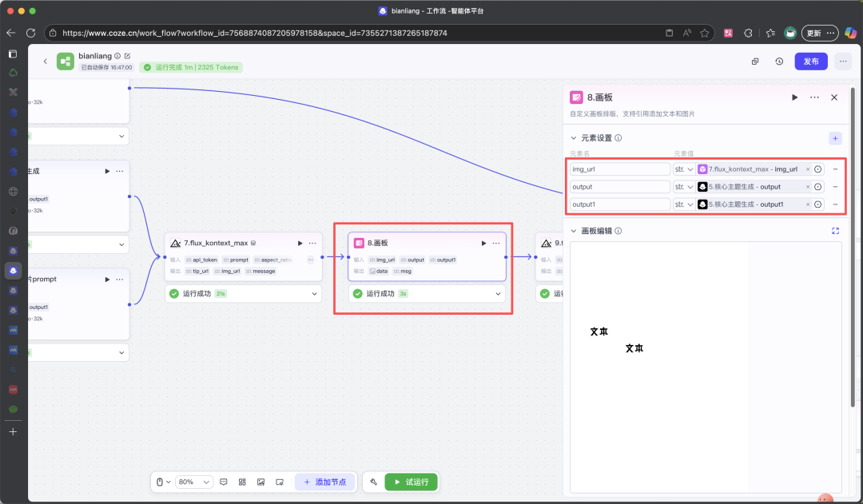
Task: Expand 运行成功 result under 7.flux_kontext_max
Action: 314,294
